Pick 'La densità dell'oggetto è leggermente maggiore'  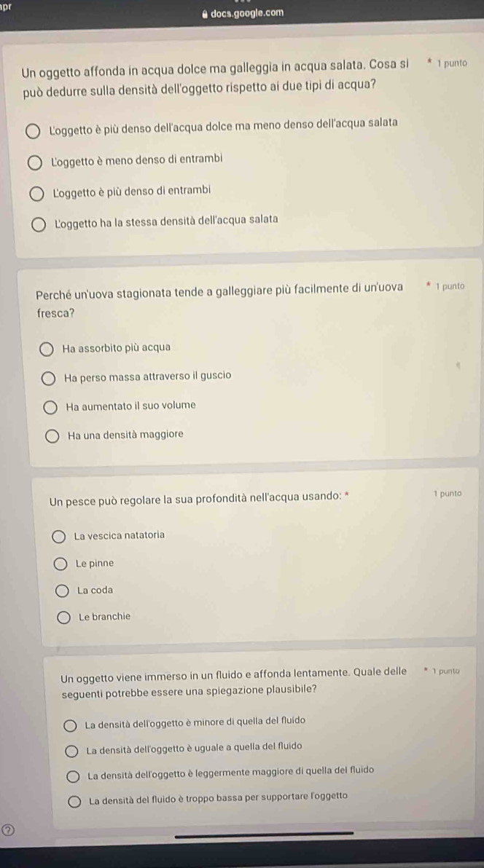(73, 775)
